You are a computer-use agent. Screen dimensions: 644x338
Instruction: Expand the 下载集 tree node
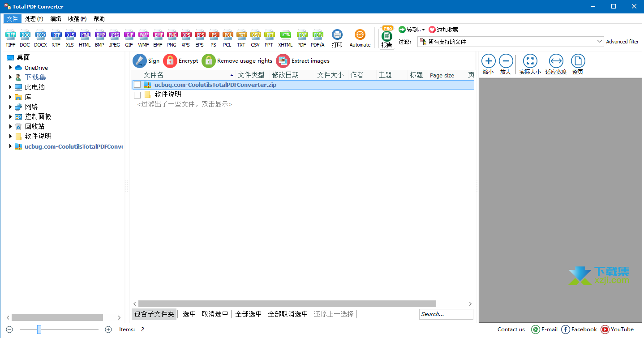coord(11,77)
